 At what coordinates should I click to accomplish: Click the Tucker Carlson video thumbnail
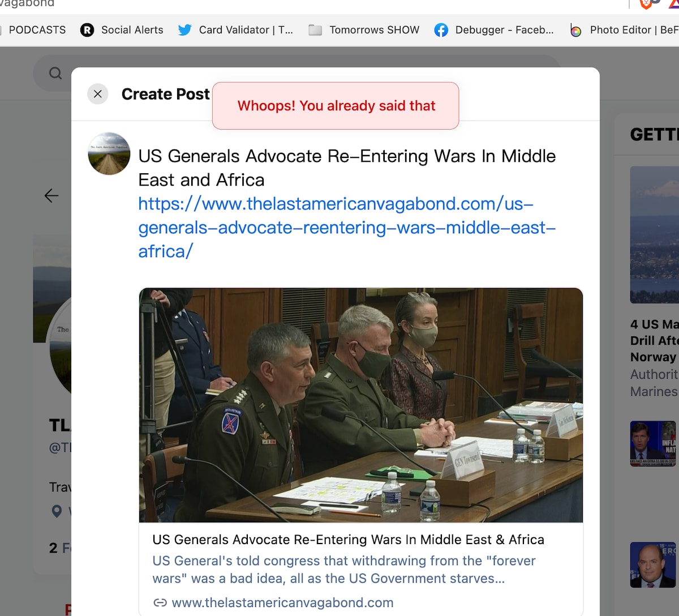click(653, 443)
